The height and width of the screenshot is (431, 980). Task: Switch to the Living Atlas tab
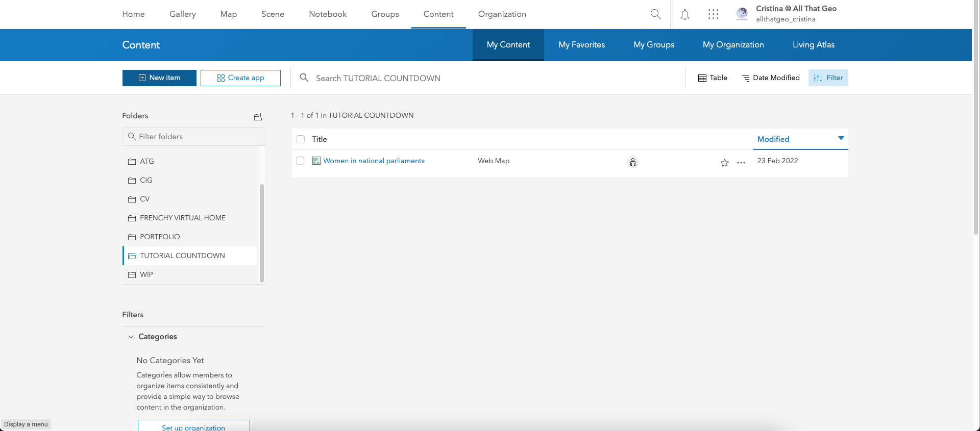(x=814, y=45)
